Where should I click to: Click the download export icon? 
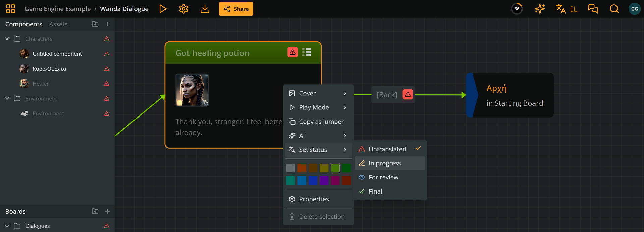click(x=205, y=9)
